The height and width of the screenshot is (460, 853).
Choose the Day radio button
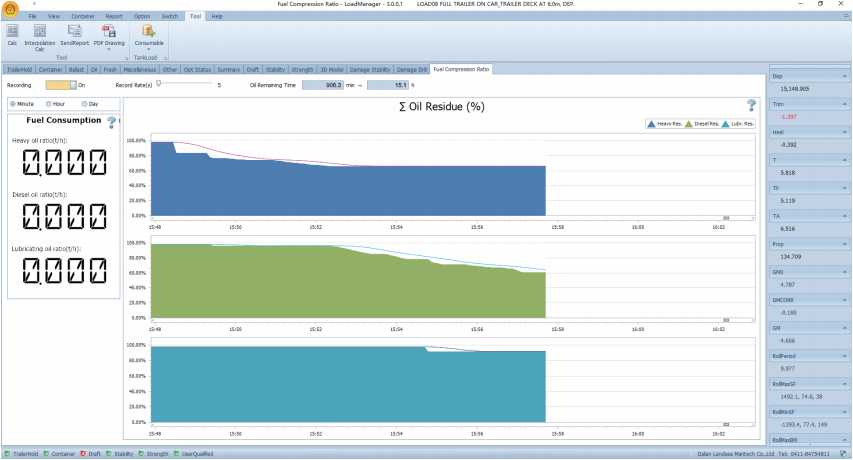coord(85,104)
